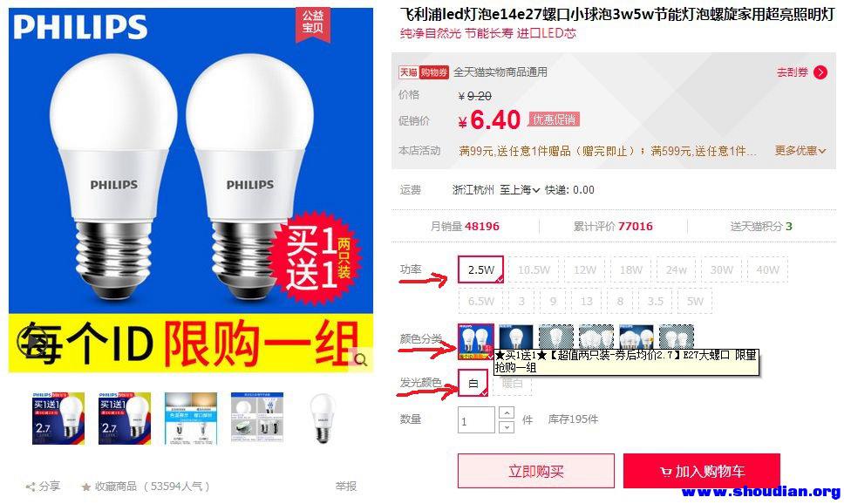
Task: Select the single bulb thumbnail below main image
Action: pos(323,419)
